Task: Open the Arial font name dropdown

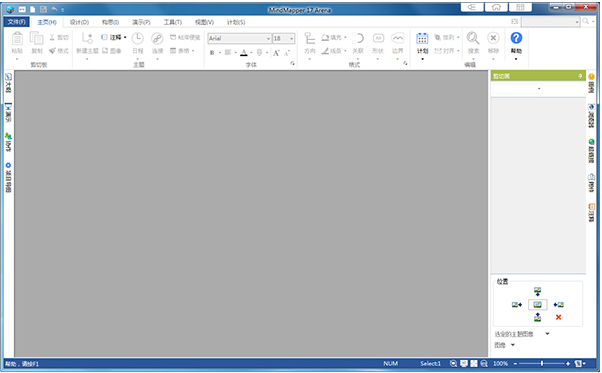Action: point(268,38)
